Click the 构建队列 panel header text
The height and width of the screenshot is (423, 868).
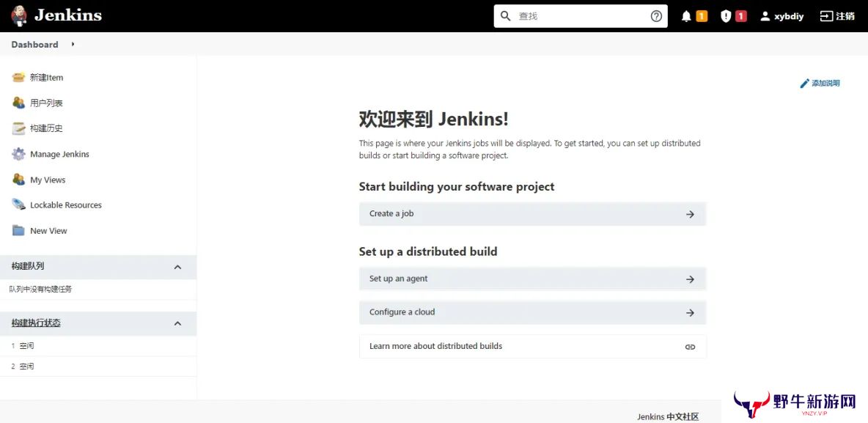[28, 266]
